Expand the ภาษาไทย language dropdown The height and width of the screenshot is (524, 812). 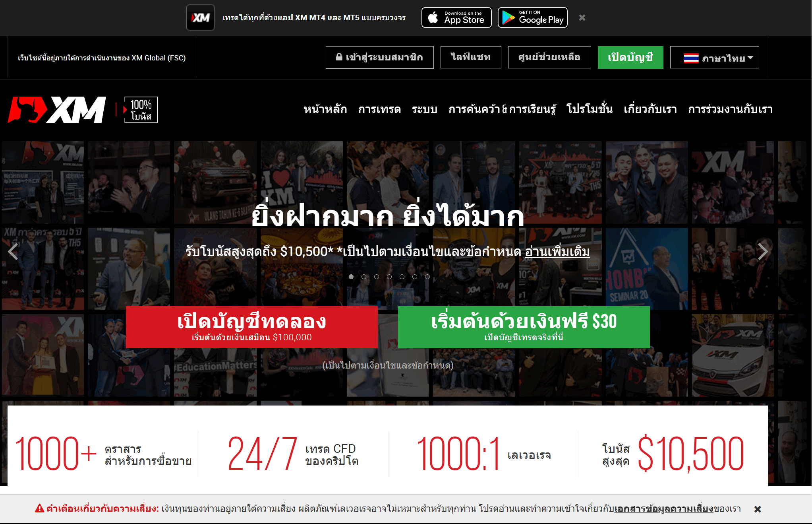click(714, 58)
